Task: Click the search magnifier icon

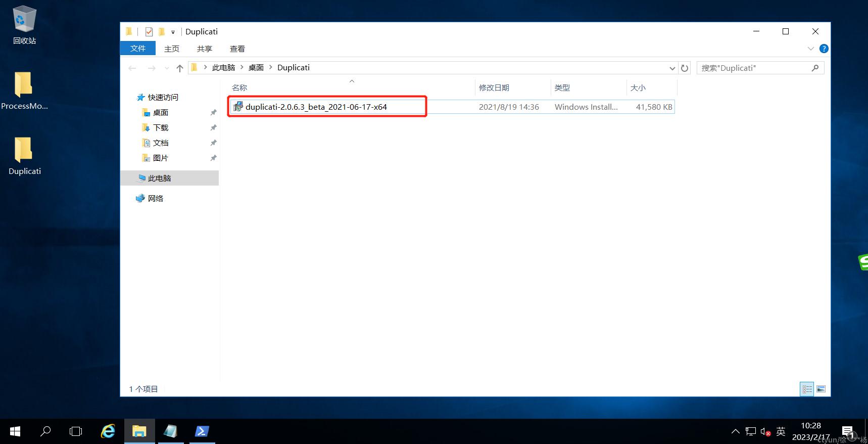Action: 815,68
